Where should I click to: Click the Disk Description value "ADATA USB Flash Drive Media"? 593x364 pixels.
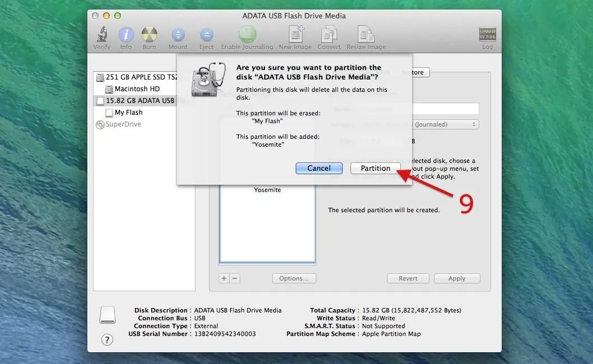click(x=238, y=310)
